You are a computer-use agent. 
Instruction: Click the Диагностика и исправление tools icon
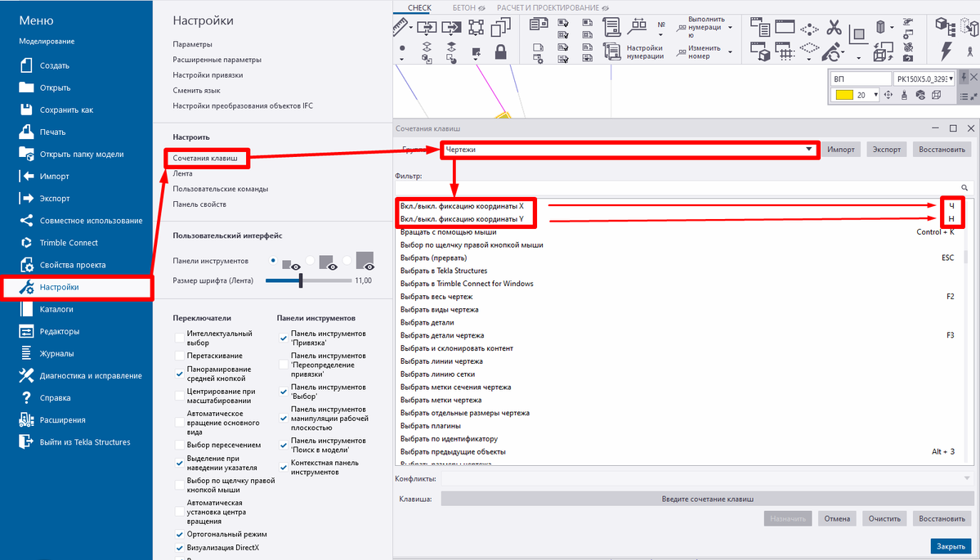pos(26,375)
